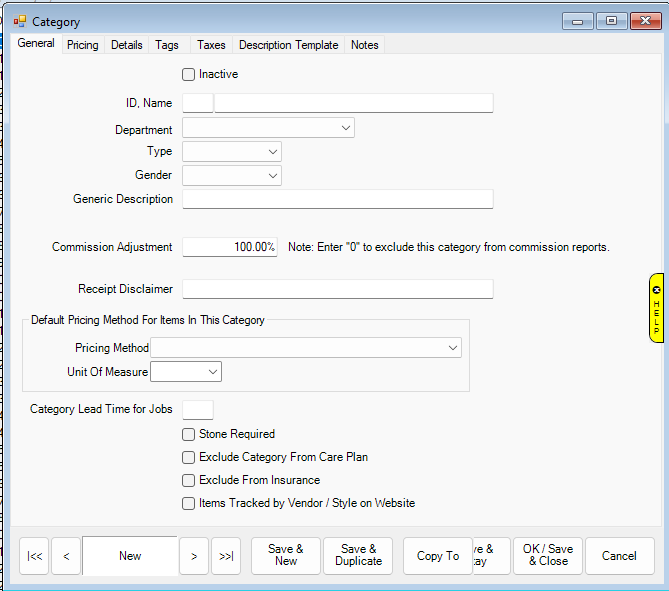The image size is (669, 591).
Task: Check the Stone Required option
Action: pos(189,434)
